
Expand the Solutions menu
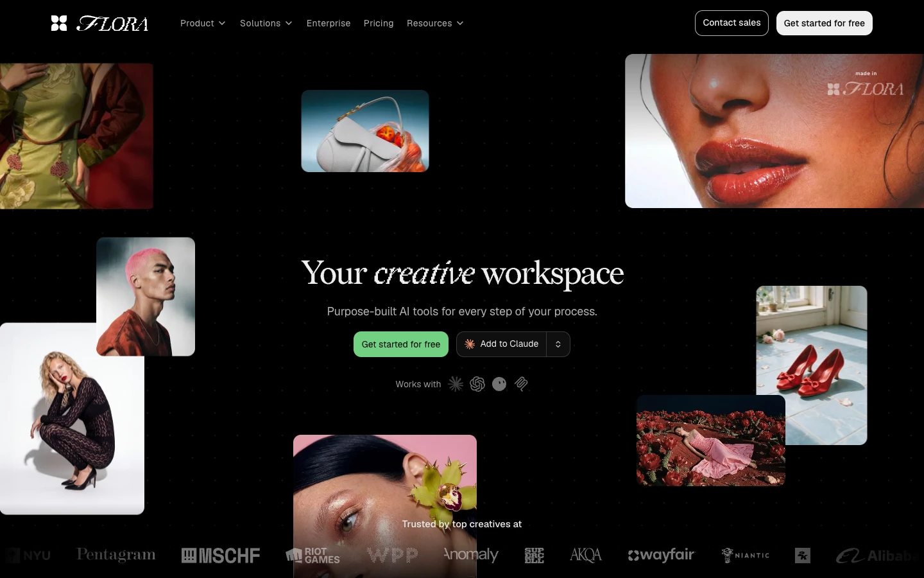coord(266,23)
